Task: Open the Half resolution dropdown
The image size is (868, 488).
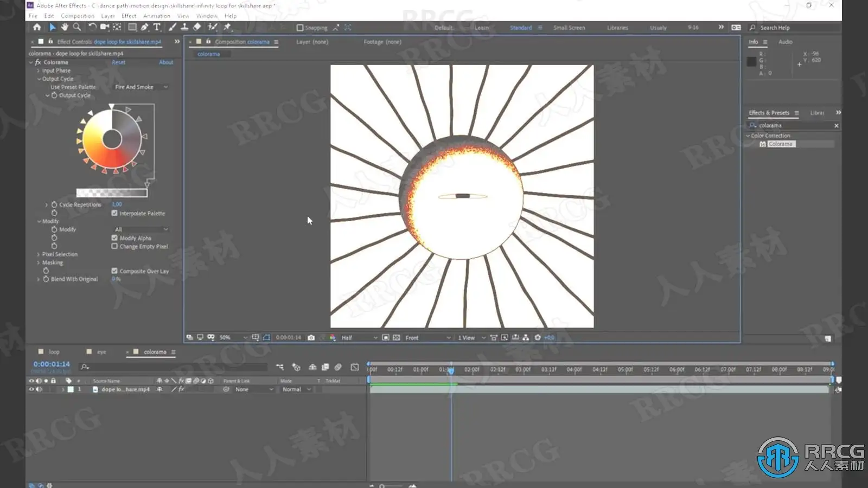Action: pos(359,338)
